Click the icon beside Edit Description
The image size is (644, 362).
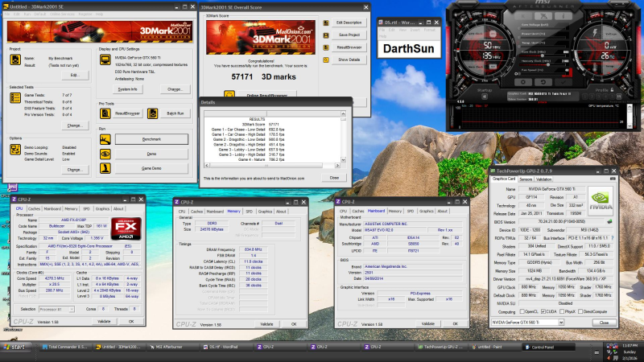point(326,23)
